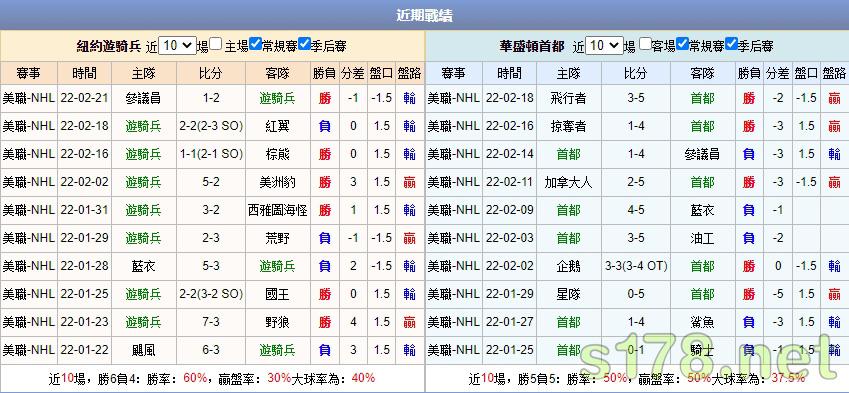Click score 2-2(2-3 SO) cell
Image resolution: width=849 pixels, height=393 pixels.
(x=211, y=126)
